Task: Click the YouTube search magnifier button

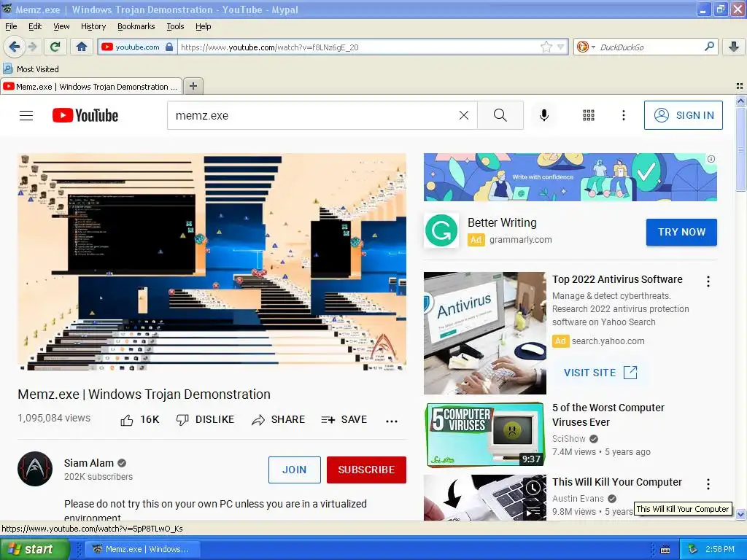Action: click(500, 115)
